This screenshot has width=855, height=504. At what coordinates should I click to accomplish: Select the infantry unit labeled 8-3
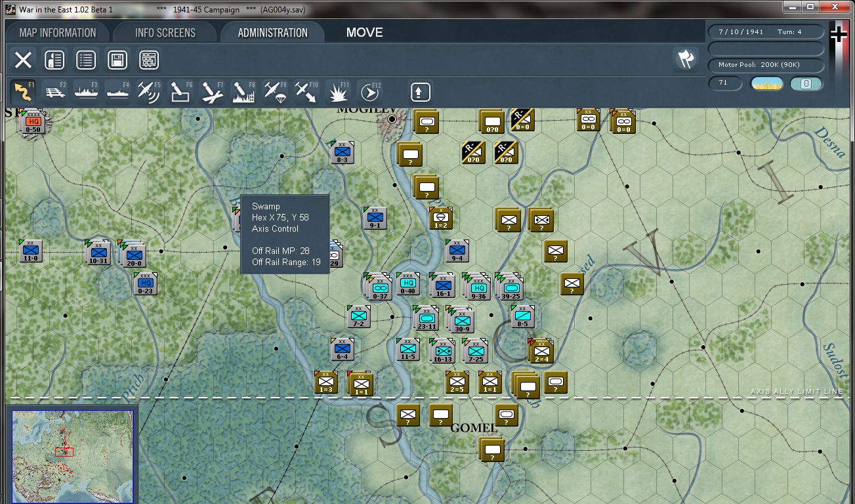tap(342, 152)
